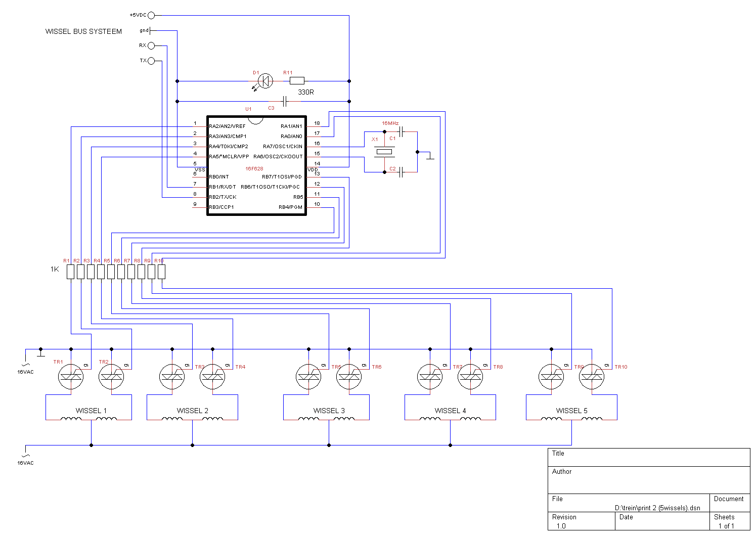Click the left triac above WISSEL 3
Screen dimensions: 756x536
(x=308, y=377)
